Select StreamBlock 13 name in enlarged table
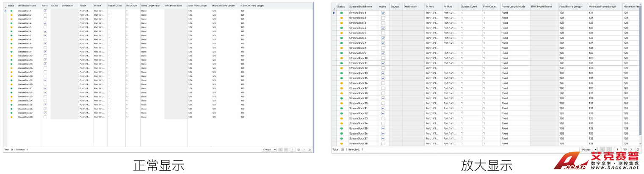This screenshot has width=644, height=174. tap(358, 73)
